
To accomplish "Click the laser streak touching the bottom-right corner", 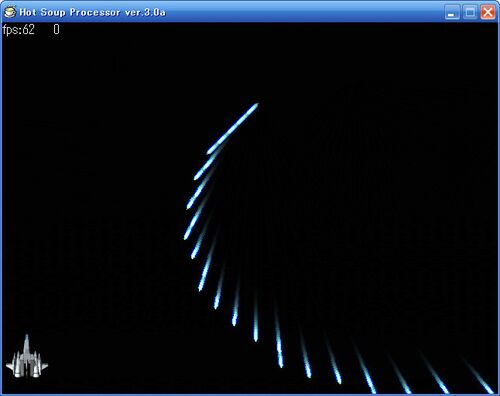I will click(x=478, y=375).
